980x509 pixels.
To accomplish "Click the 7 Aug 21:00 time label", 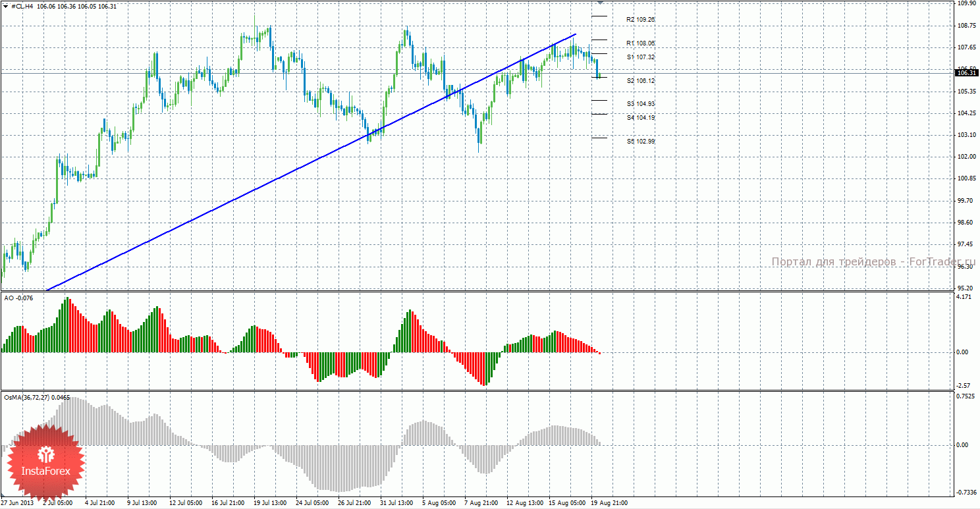I will (x=481, y=503).
